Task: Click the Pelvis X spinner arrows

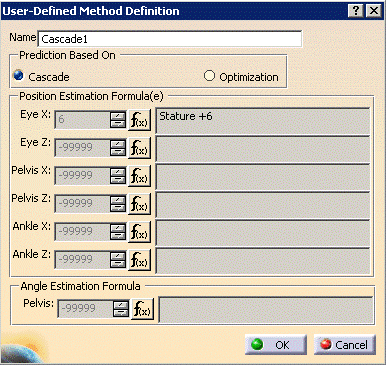Action: (118, 176)
